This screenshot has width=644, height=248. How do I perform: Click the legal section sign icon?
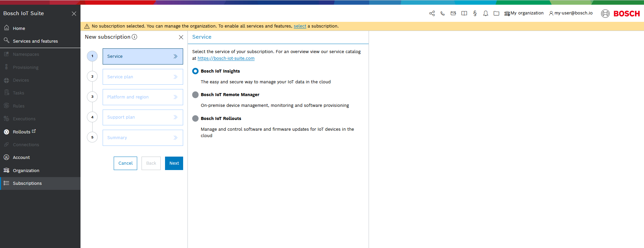[x=475, y=13]
